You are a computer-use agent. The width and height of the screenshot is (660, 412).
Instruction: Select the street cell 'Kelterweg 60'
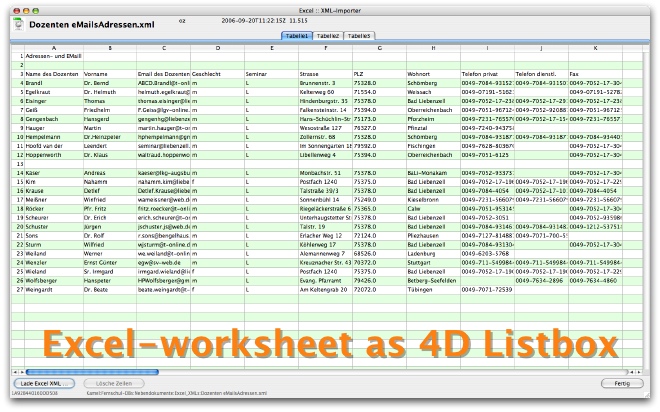click(325, 92)
